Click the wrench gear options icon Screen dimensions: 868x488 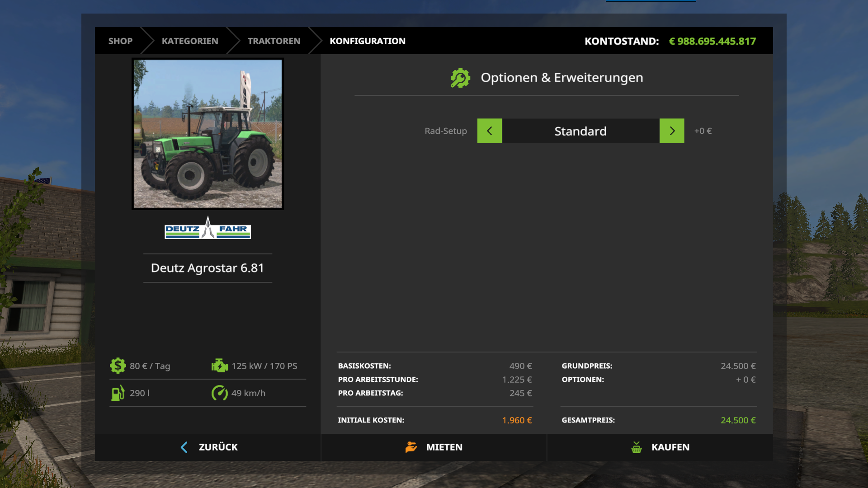click(x=460, y=78)
